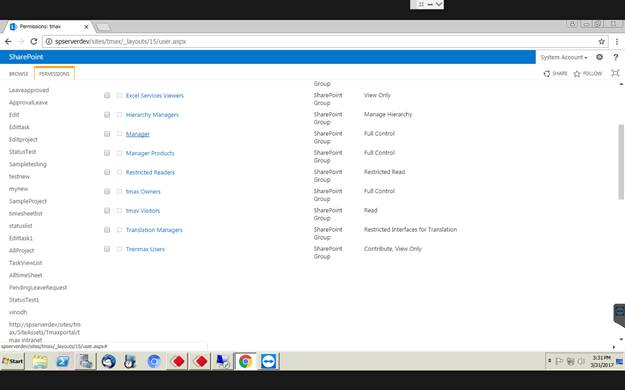
Task: Open the Manager Products group link
Action: (x=150, y=153)
